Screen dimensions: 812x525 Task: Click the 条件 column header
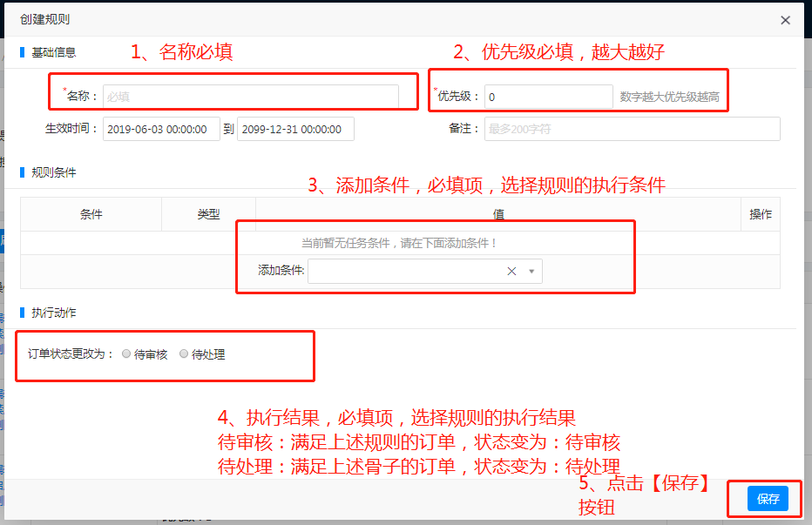(91, 214)
